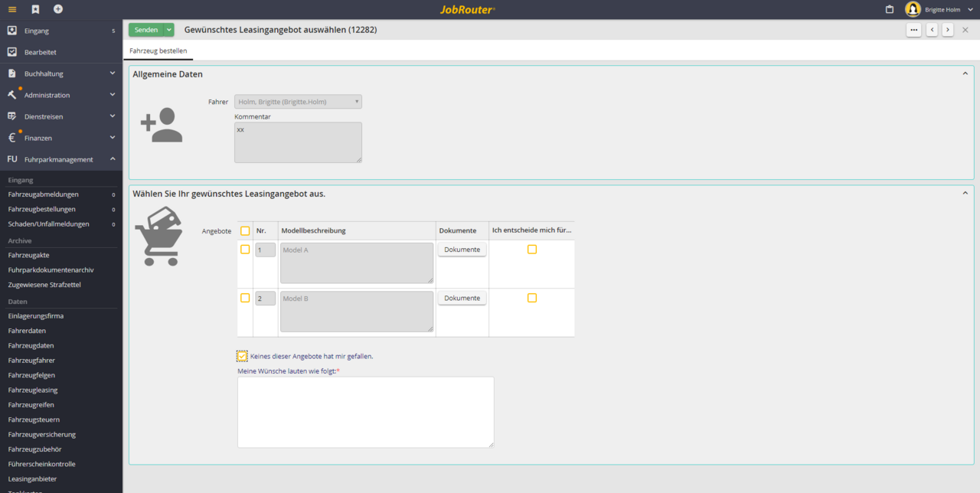980x493 pixels.
Task: Toggle the select-all Angebote header checkbox
Action: point(245,231)
